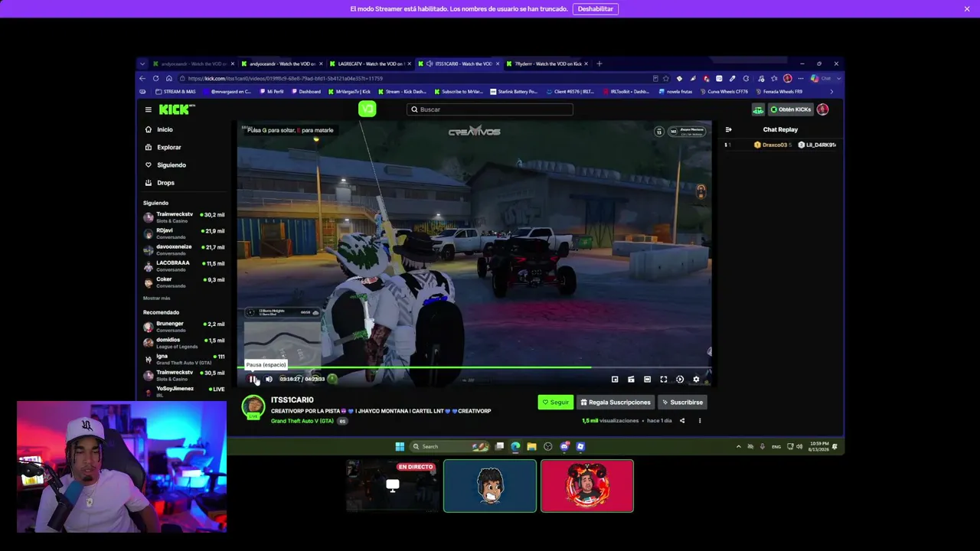Image resolution: width=980 pixels, height=551 pixels.
Task: Open davooxeneize channel from followed list
Action: [184, 249]
